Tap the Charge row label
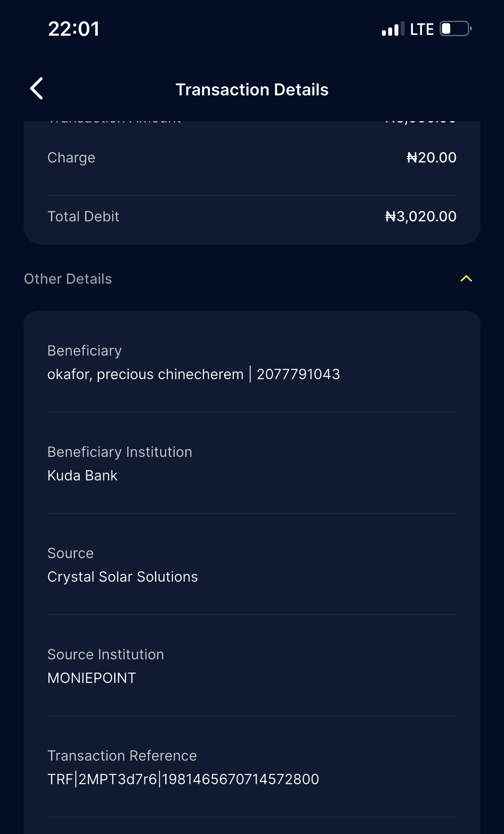504x834 pixels. (x=71, y=158)
